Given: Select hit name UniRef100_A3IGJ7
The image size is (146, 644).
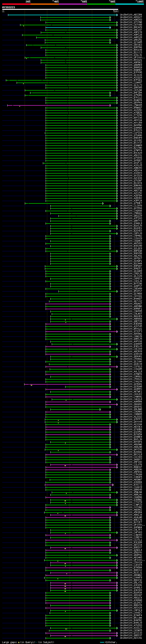Looking at the screenshot, I should click(131, 628).
